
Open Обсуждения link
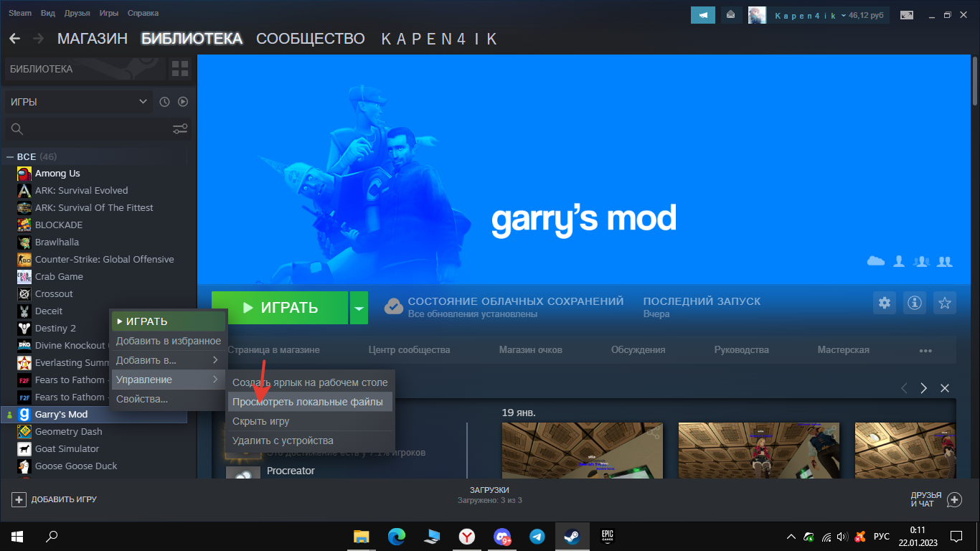pyautogui.click(x=638, y=350)
